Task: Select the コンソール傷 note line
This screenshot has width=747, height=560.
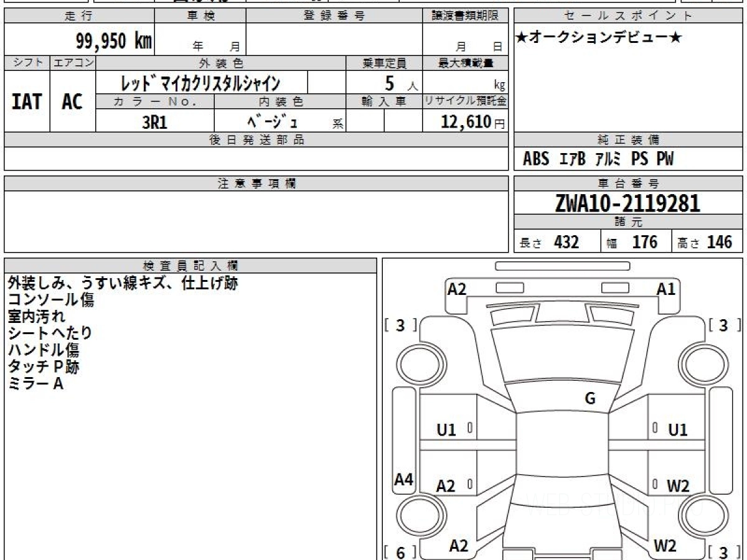Action: [x=51, y=300]
